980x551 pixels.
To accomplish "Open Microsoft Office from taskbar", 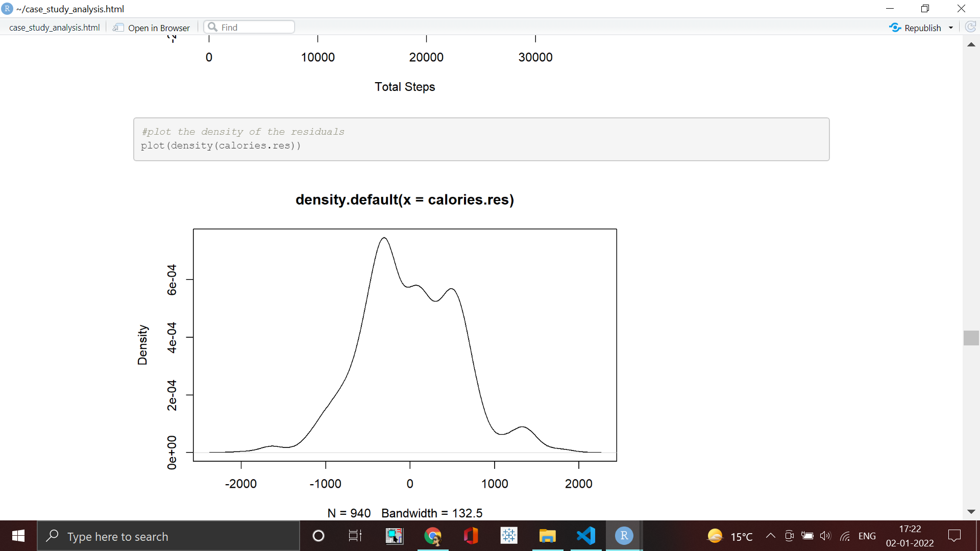I will coord(471,536).
